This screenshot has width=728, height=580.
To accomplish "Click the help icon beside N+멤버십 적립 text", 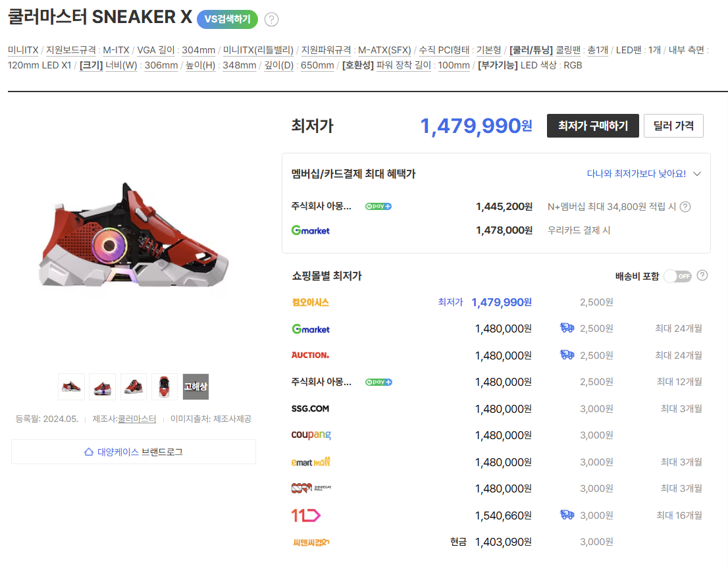I will tap(685, 207).
